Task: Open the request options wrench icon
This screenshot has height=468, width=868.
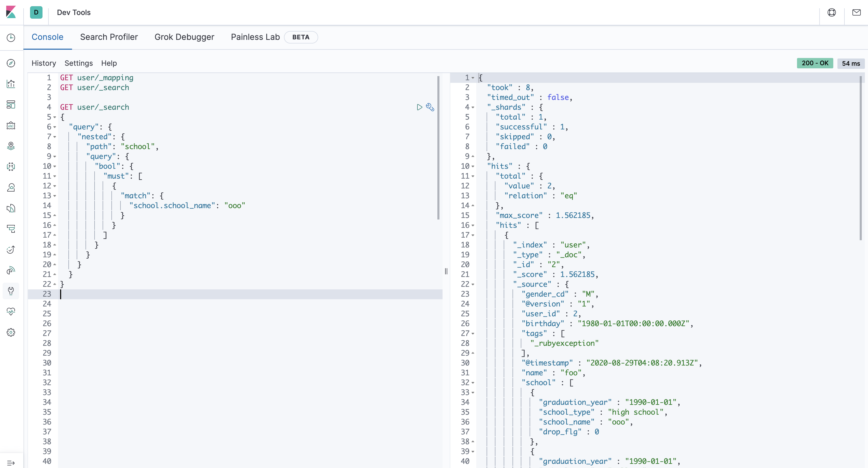Action: [x=430, y=107]
